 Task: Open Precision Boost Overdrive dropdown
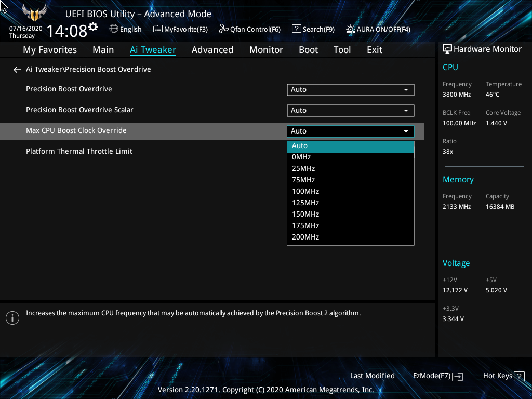[x=351, y=90]
